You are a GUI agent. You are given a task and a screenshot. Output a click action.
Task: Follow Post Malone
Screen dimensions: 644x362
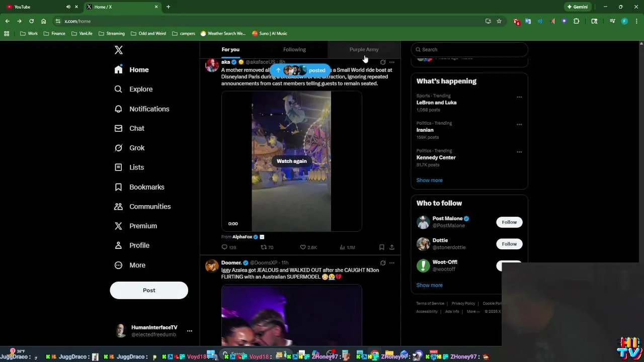(x=509, y=222)
